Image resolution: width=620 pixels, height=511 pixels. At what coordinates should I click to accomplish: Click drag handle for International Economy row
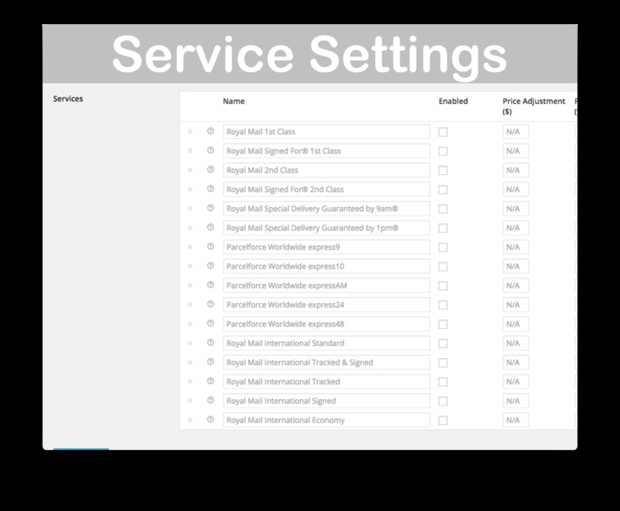point(190,420)
